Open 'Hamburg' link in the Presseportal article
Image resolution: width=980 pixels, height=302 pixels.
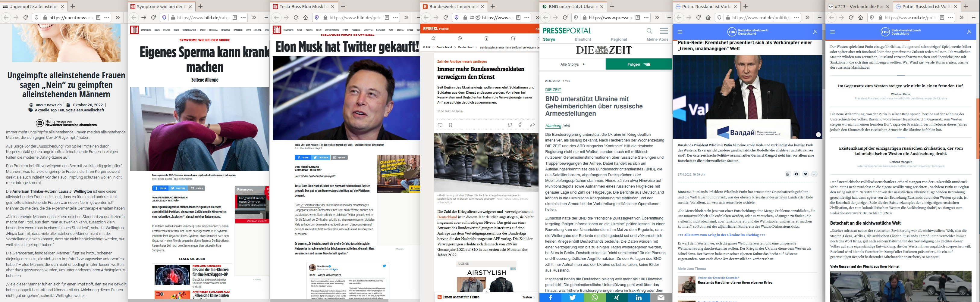pos(553,126)
